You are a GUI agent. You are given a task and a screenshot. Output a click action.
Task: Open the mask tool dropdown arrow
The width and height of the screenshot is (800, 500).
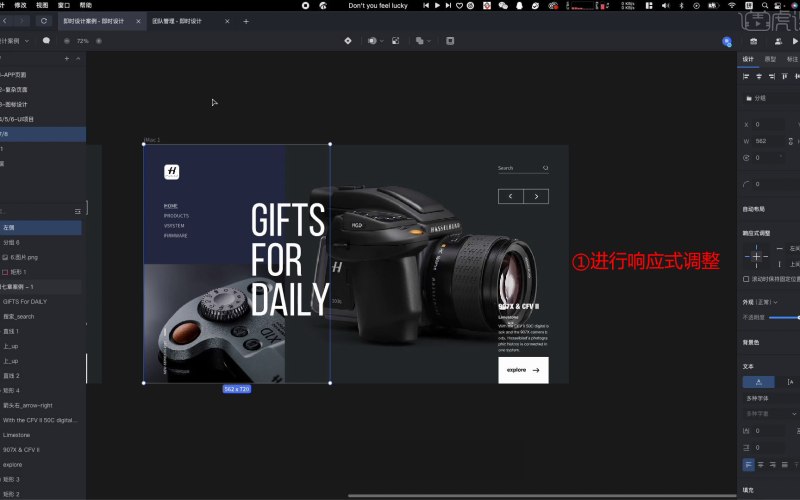381,41
